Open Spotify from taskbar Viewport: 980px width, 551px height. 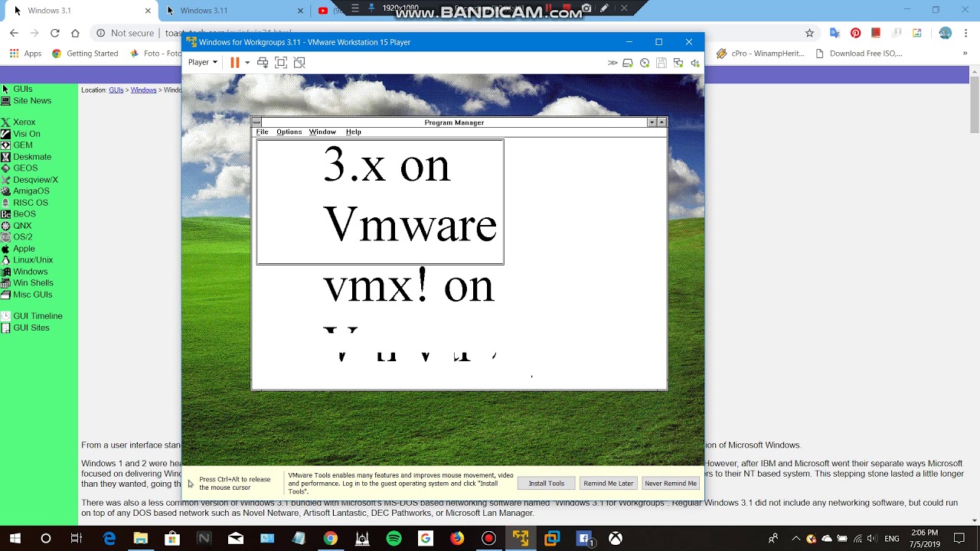point(394,539)
